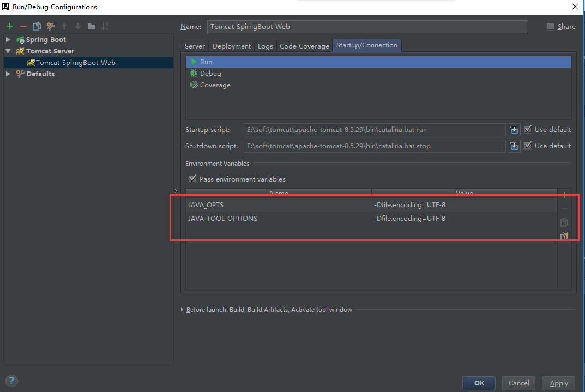Screen dimensions: 585x392
Task: Add environment variable with green plus
Action: [564, 195]
